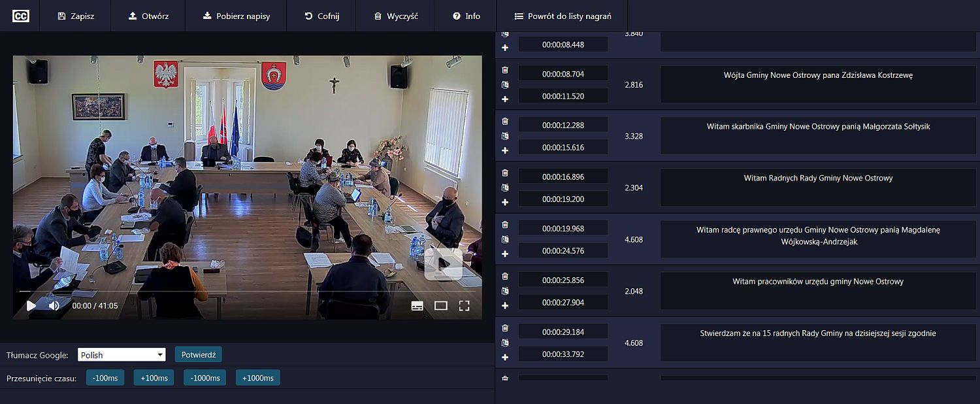Open the Info item in the toolbar

pyautogui.click(x=466, y=16)
